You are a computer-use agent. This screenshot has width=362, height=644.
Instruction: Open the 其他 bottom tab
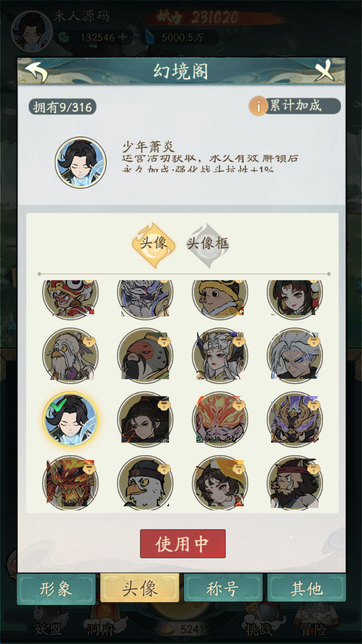(x=306, y=589)
